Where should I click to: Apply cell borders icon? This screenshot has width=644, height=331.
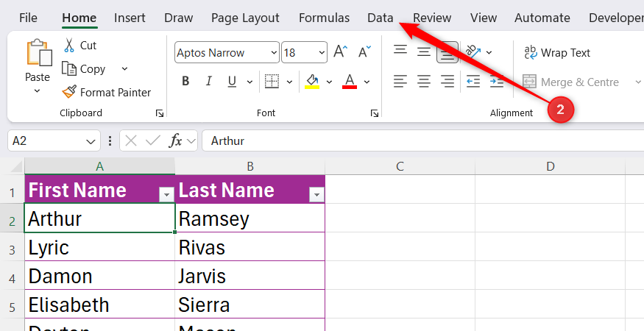click(x=272, y=82)
